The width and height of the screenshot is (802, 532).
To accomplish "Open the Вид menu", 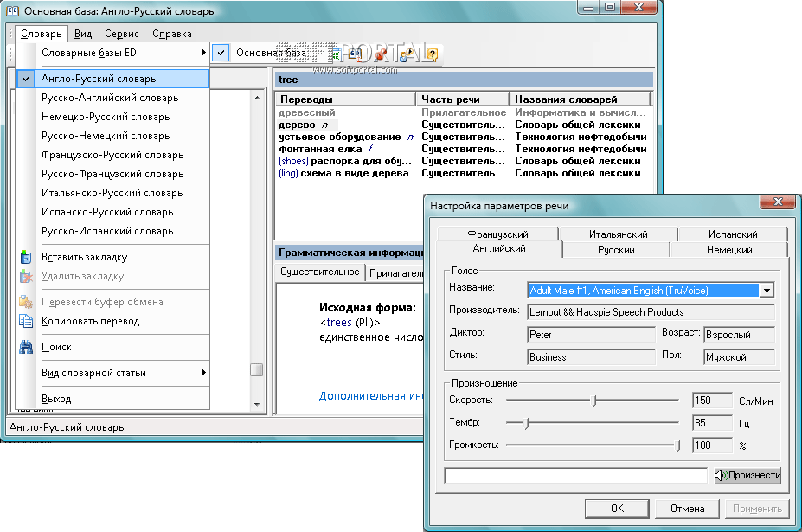I will 83,34.
